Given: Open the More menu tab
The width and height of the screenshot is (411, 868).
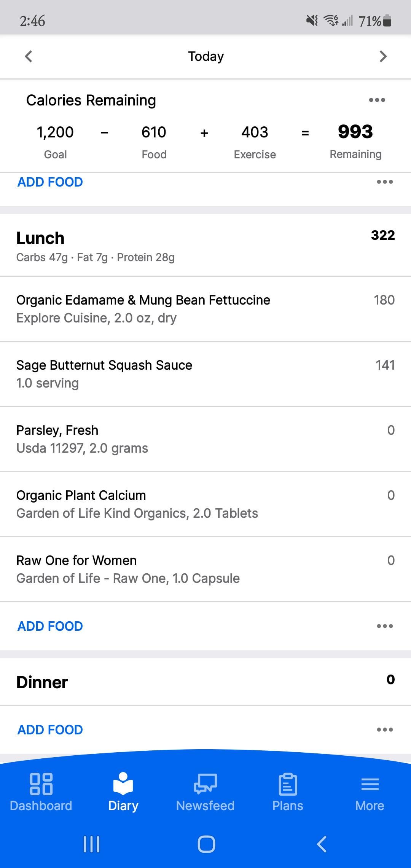Looking at the screenshot, I should [x=370, y=792].
